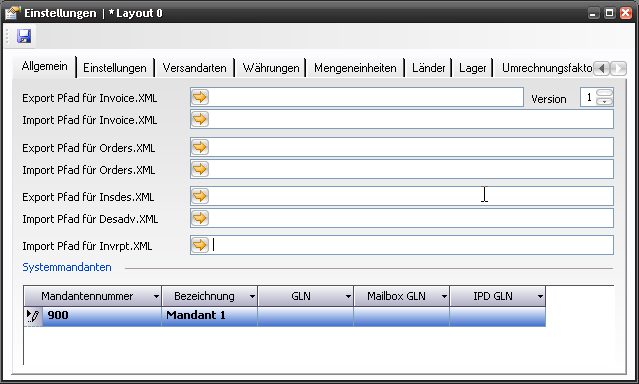639x384 pixels.
Task: Select the 'Mandant 1' Bezeichnung cell
Action: point(209,316)
